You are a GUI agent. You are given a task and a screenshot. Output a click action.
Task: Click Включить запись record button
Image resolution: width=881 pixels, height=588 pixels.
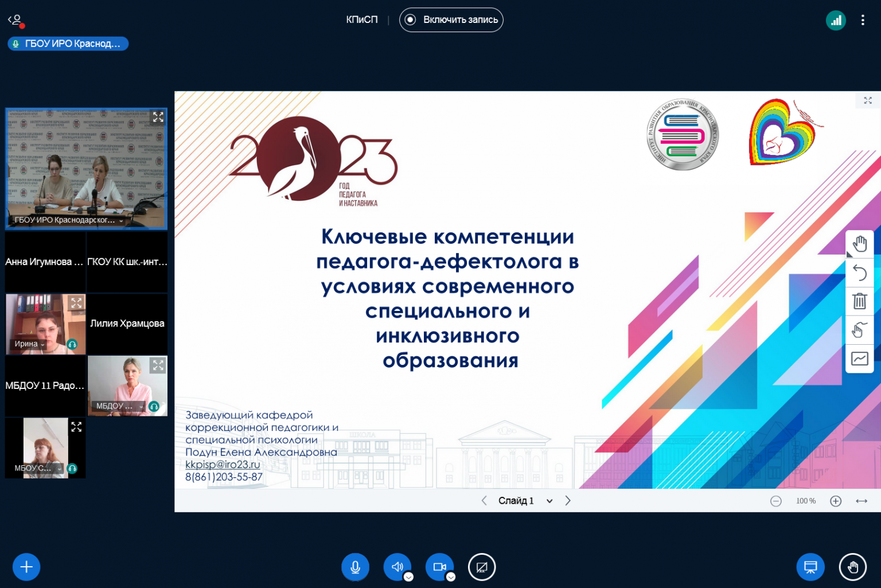[451, 20]
